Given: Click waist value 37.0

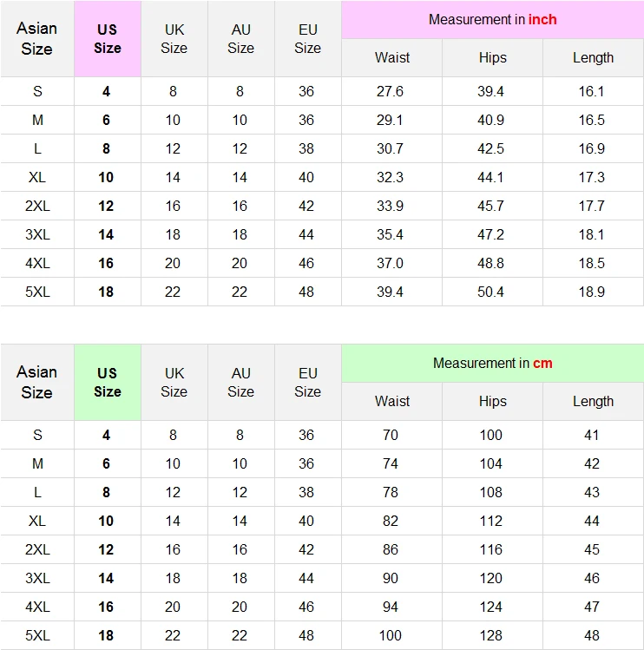Looking at the screenshot, I should pos(390,263).
